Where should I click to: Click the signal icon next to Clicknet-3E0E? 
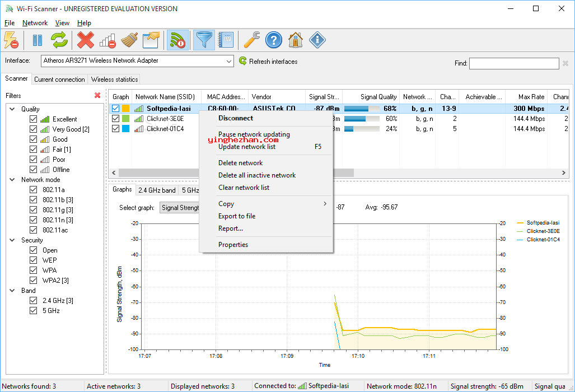(x=139, y=119)
